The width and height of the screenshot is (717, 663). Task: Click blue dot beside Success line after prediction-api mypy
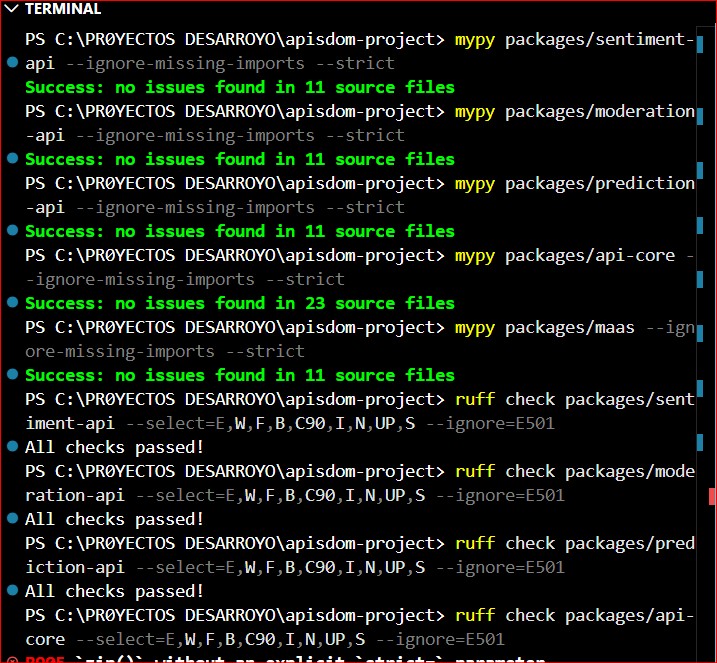tap(13, 230)
